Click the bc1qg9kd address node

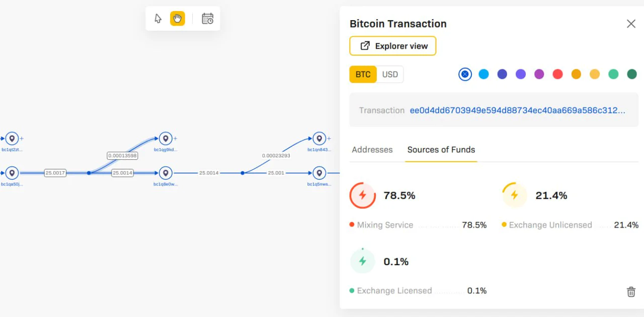[166, 139]
